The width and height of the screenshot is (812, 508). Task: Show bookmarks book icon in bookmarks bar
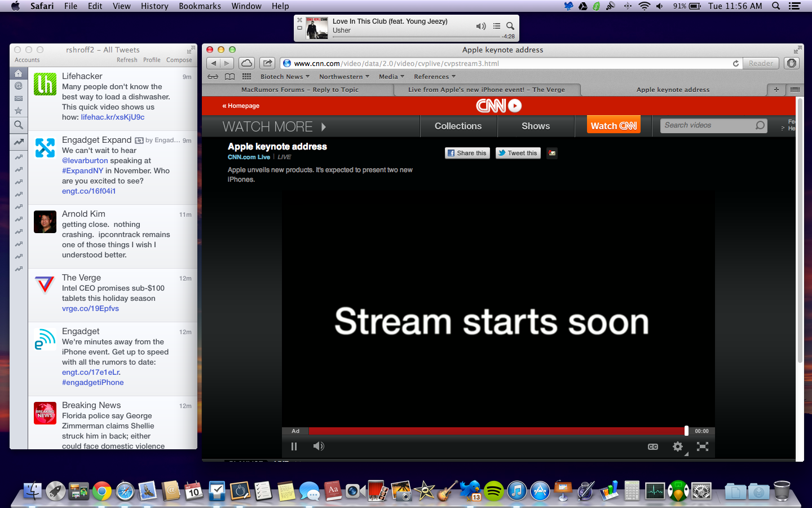(x=230, y=77)
